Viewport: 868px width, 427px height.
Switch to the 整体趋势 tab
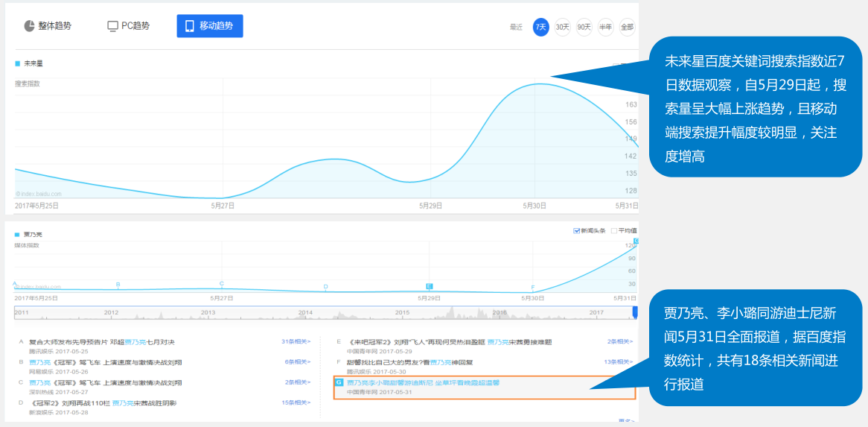point(48,26)
